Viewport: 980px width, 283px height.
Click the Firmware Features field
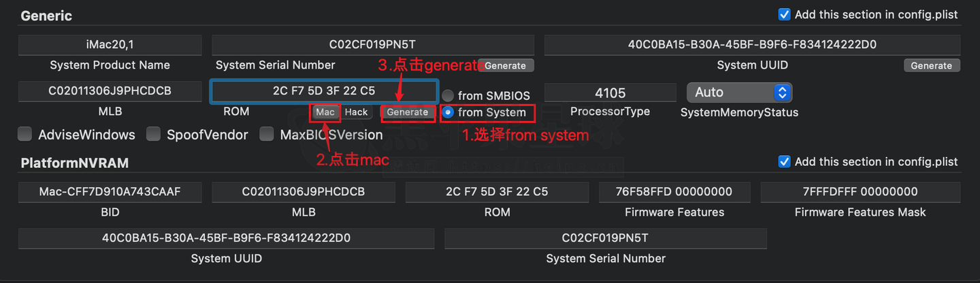pyautogui.click(x=674, y=192)
